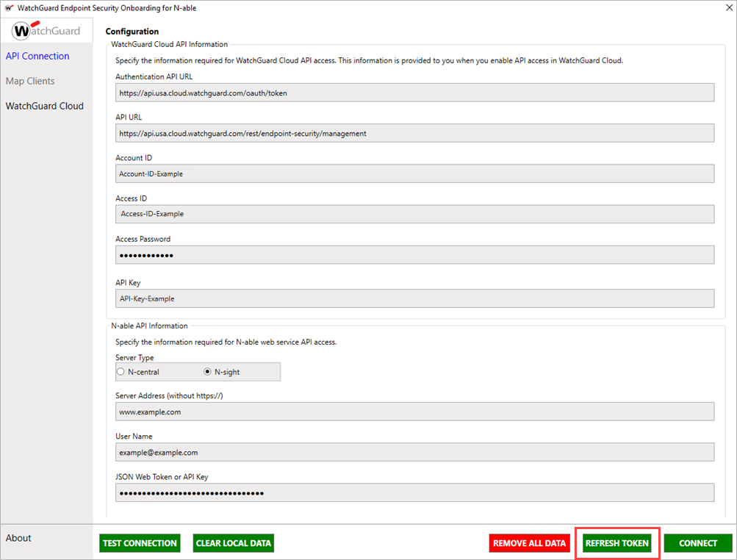Click the WatchGuard logo in the sidebar

click(x=46, y=30)
